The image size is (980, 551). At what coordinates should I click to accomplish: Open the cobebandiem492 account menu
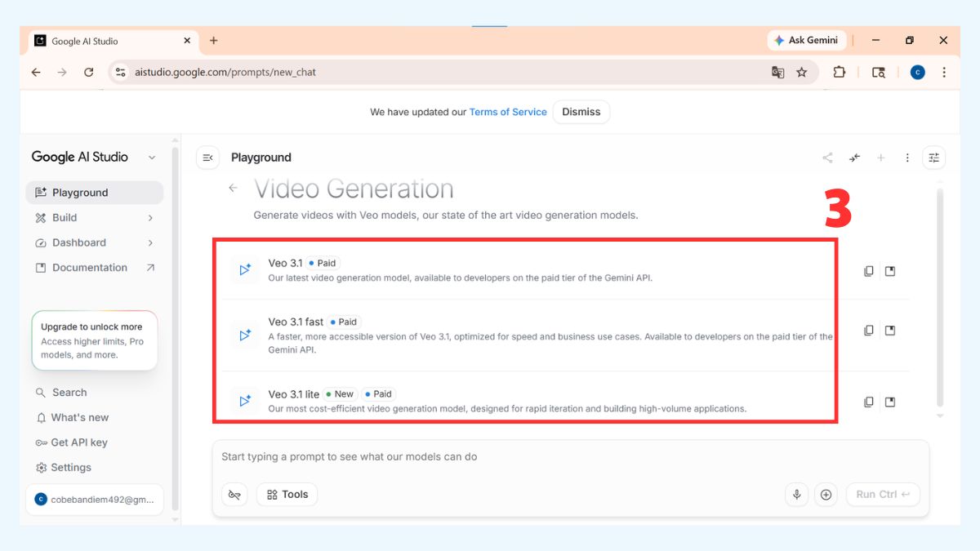click(x=95, y=500)
